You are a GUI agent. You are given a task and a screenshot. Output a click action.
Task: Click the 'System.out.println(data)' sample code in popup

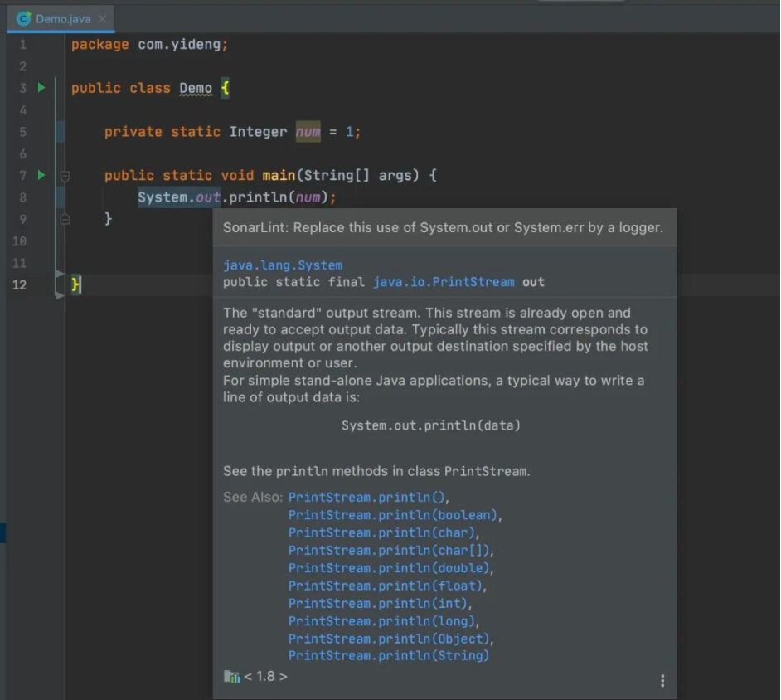point(431,425)
